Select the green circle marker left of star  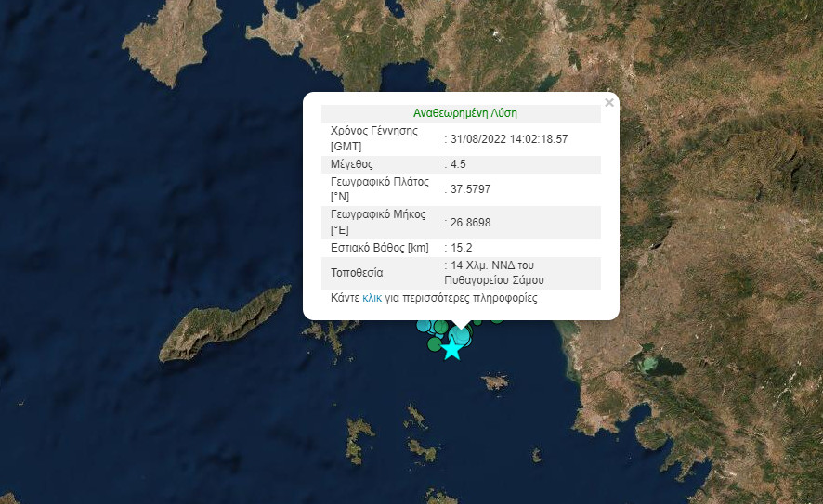[434, 344]
